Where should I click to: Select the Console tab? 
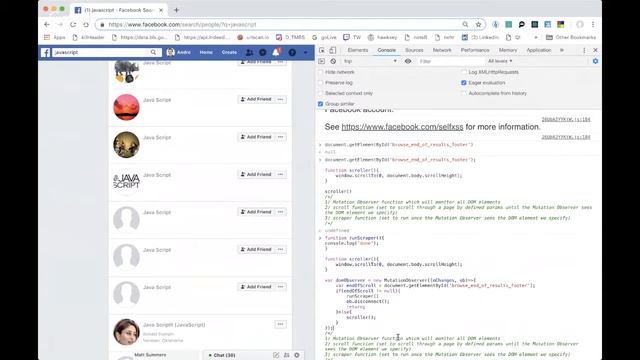tap(387, 50)
